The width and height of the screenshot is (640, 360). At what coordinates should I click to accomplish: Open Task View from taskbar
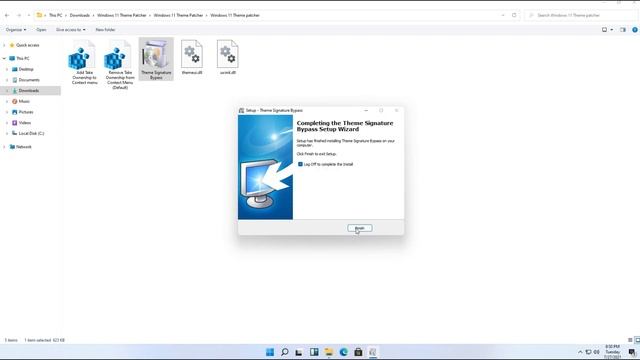tap(299, 352)
